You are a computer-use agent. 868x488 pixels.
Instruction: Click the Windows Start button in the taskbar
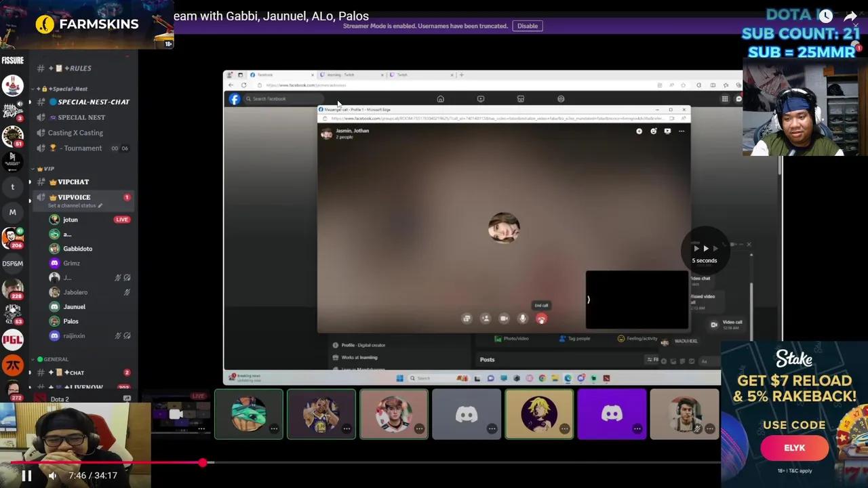[x=399, y=378]
